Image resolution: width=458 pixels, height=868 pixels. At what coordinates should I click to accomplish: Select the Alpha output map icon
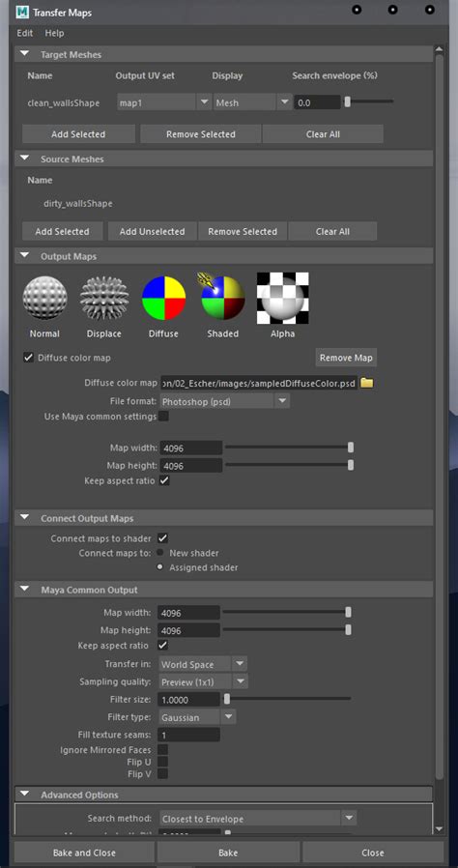click(x=283, y=298)
